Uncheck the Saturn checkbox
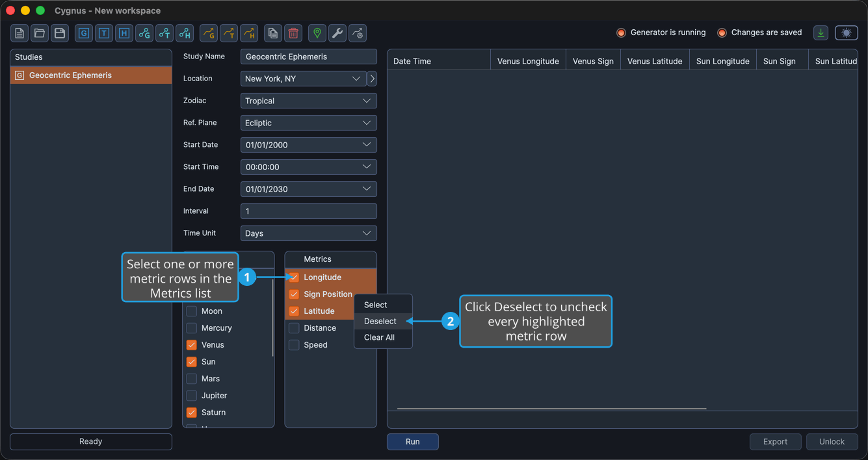This screenshot has height=460, width=868. 192,413
